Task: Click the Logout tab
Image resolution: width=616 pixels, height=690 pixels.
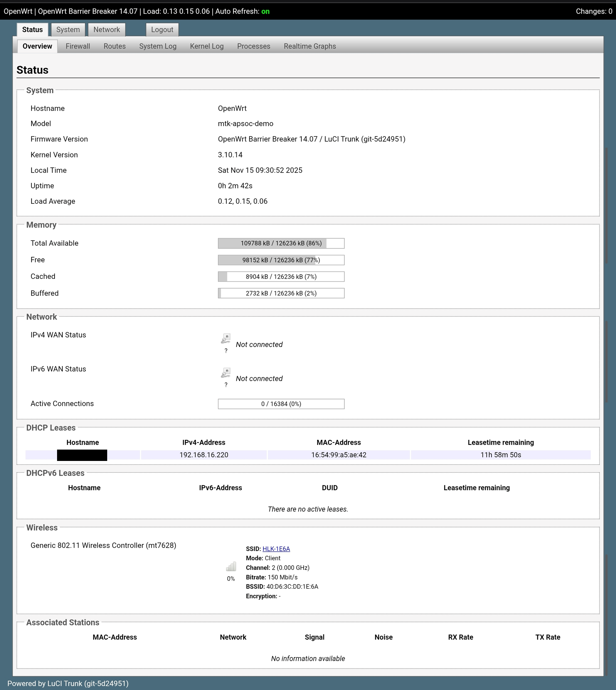Action: 162,30
